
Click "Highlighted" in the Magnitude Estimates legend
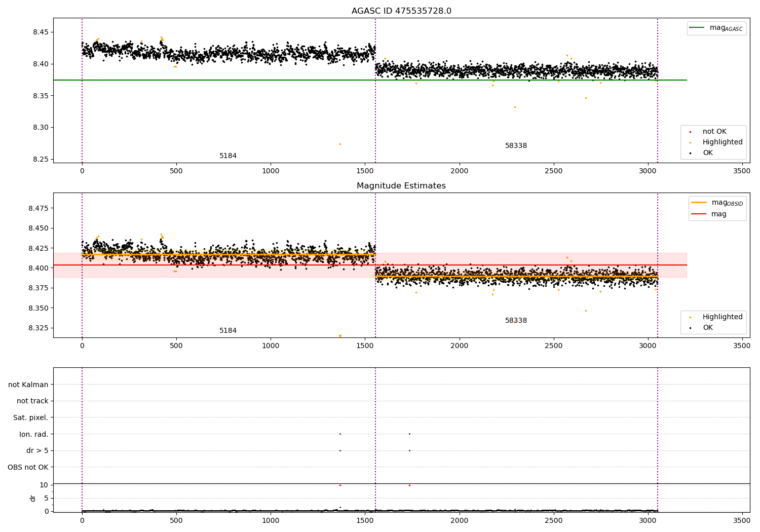pos(723,317)
